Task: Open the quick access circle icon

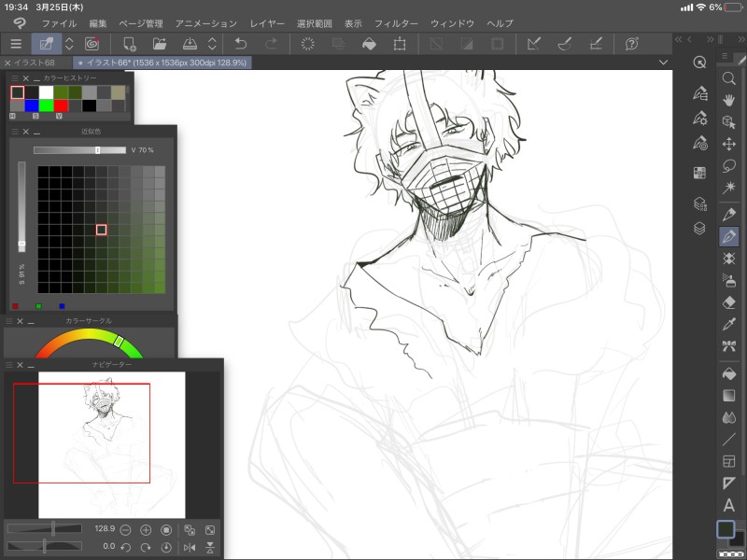Action: (x=699, y=62)
